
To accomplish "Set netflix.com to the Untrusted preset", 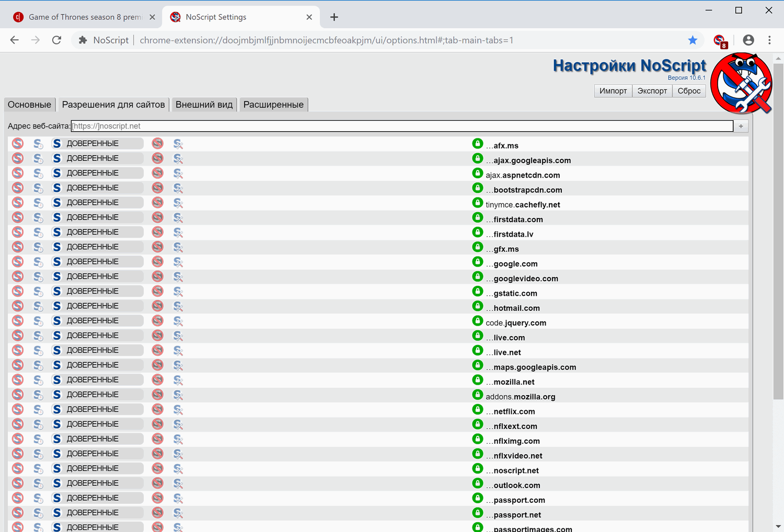I will (157, 409).
